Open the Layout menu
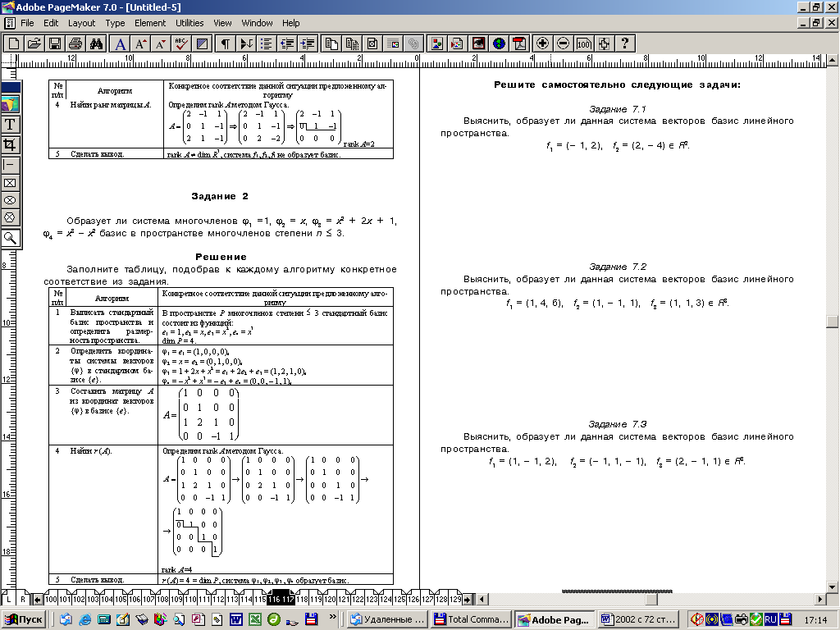Image resolution: width=840 pixels, height=630 pixels. coord(81,23)
